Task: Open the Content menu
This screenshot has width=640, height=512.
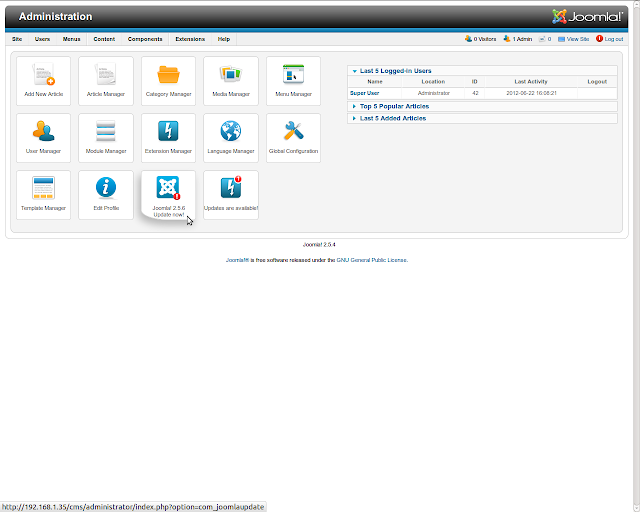Action: [x=104, y=39]
